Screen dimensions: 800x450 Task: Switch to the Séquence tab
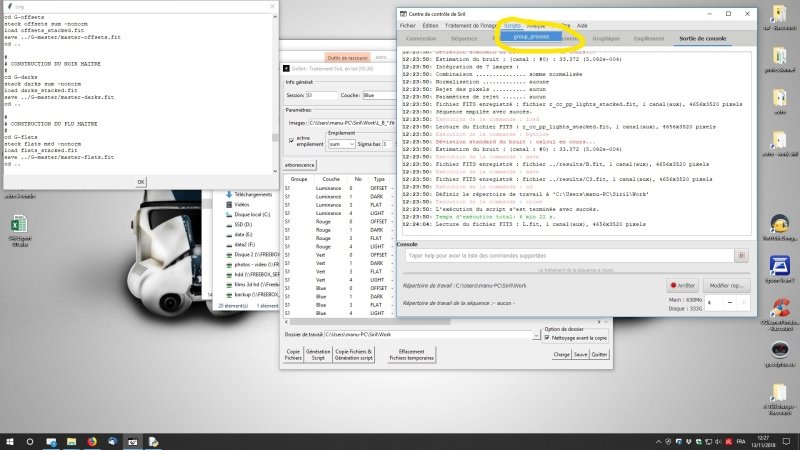pyautogui.click(x=464, y=39)
